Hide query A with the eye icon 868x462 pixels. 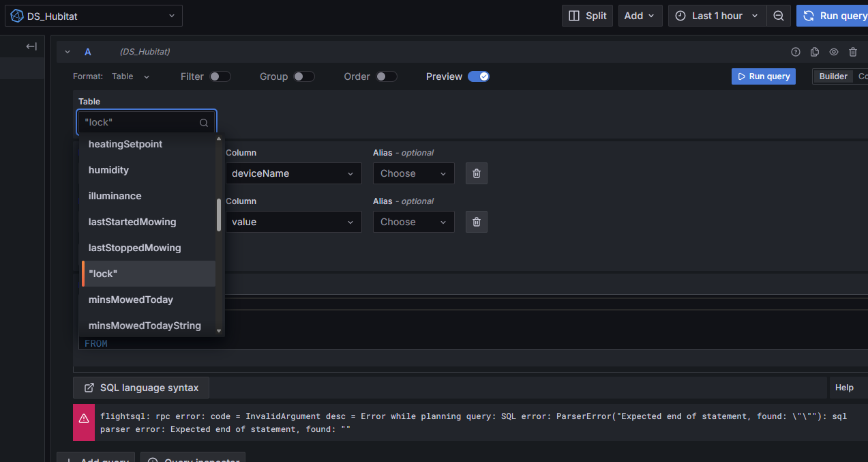(x=833, y=52)
